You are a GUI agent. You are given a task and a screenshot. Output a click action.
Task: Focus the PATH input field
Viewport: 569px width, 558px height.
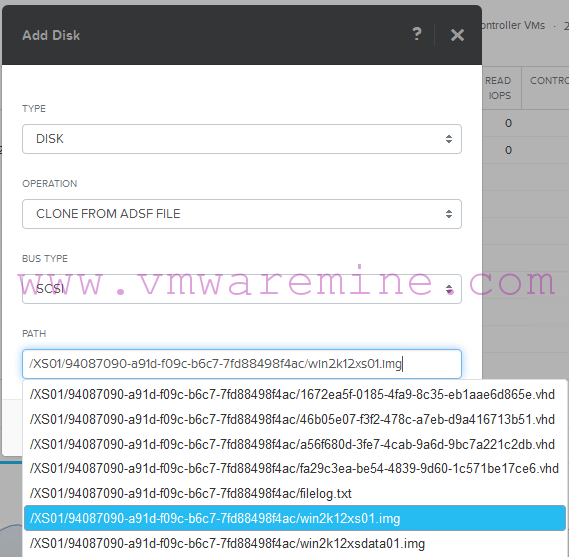pyautogui.click(x=242, y=364)
